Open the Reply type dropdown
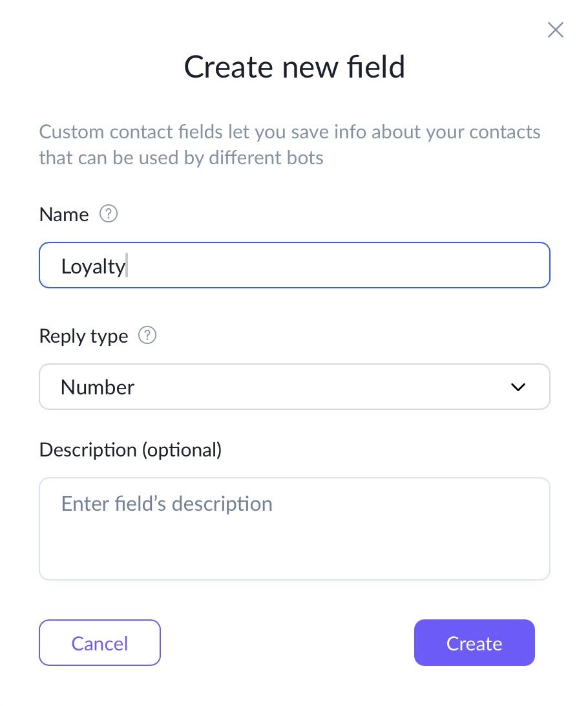Viewport: 588px width, 706px height. 294,387
